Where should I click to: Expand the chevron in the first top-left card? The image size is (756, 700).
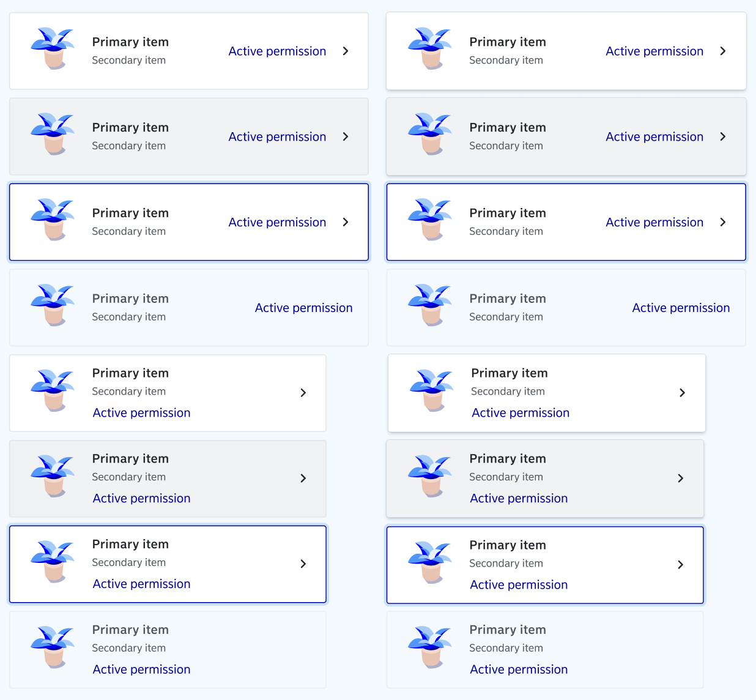tap(346, 51)
